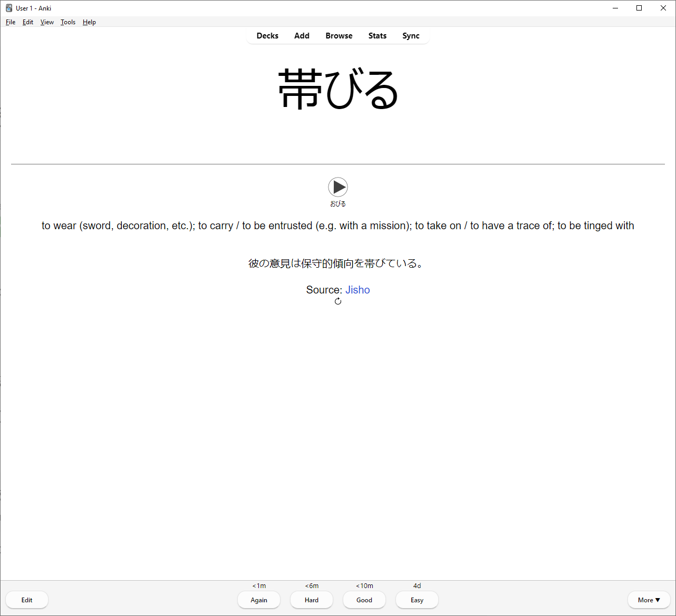
Task: Sync the collection
Action: [x=411, y=36]
